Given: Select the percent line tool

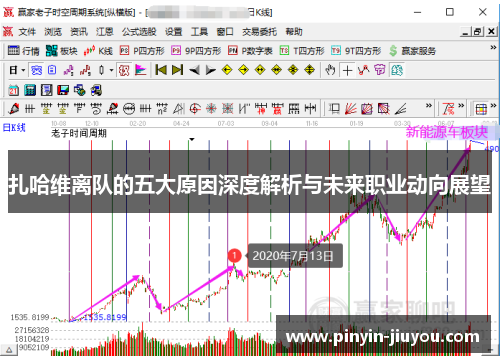Looking at the screenshot, I should pos(448,109).
